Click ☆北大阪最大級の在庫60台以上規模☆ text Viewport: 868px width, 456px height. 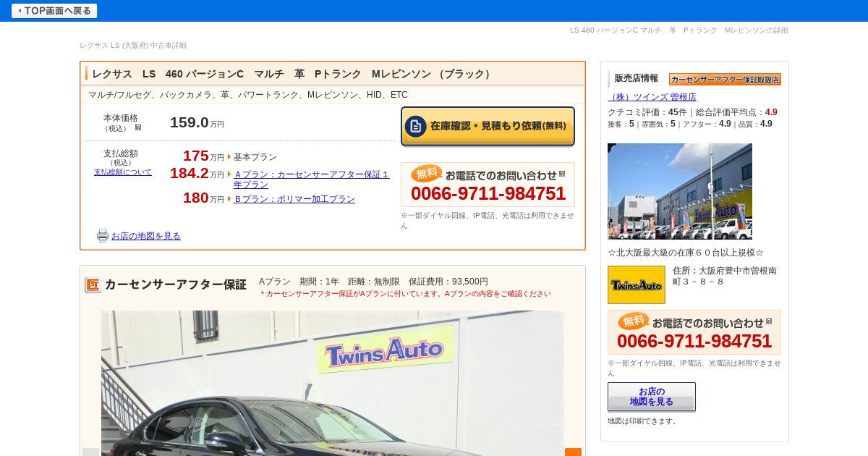(x=686, y=253)
